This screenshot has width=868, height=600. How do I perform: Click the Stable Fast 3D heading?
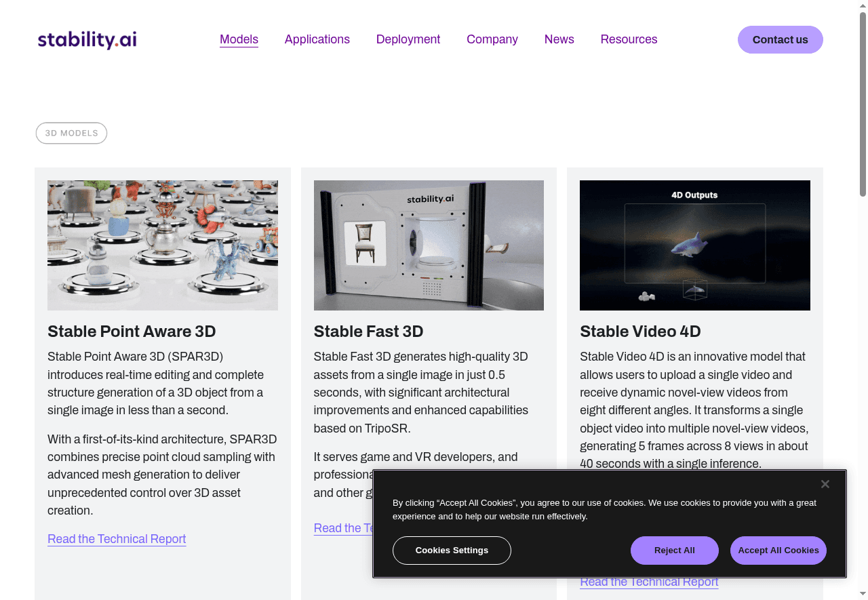click(x=368, y=332)
